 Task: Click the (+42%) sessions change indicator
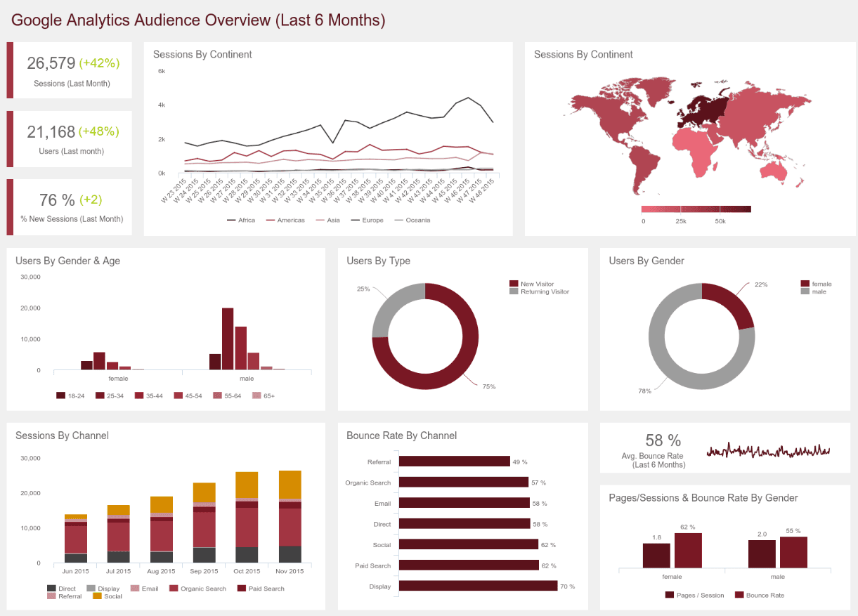point(99,63)
